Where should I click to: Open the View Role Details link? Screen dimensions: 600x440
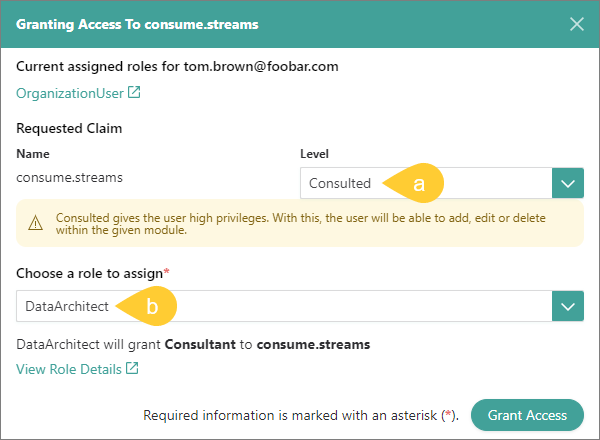(x=68, y=369)
